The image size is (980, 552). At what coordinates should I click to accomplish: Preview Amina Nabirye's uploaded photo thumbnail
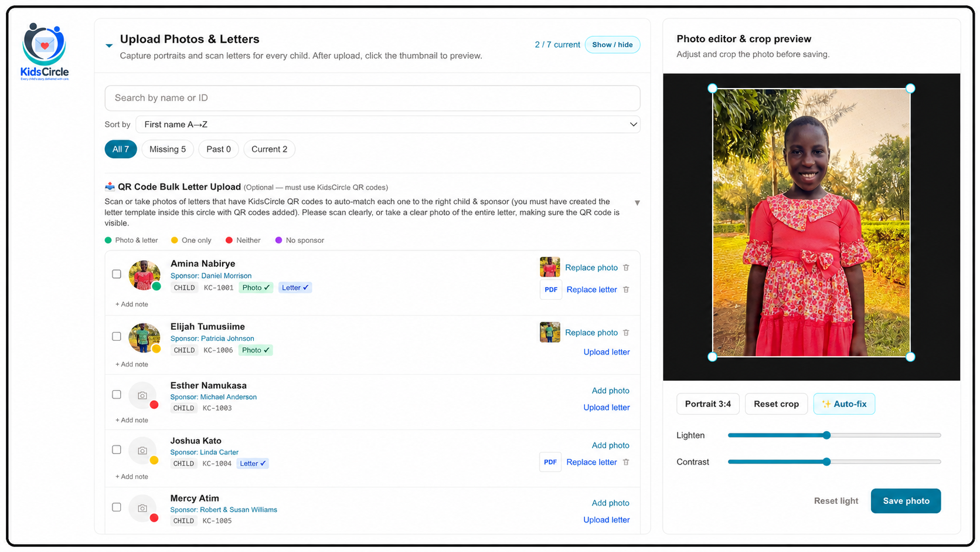(550, 267)
